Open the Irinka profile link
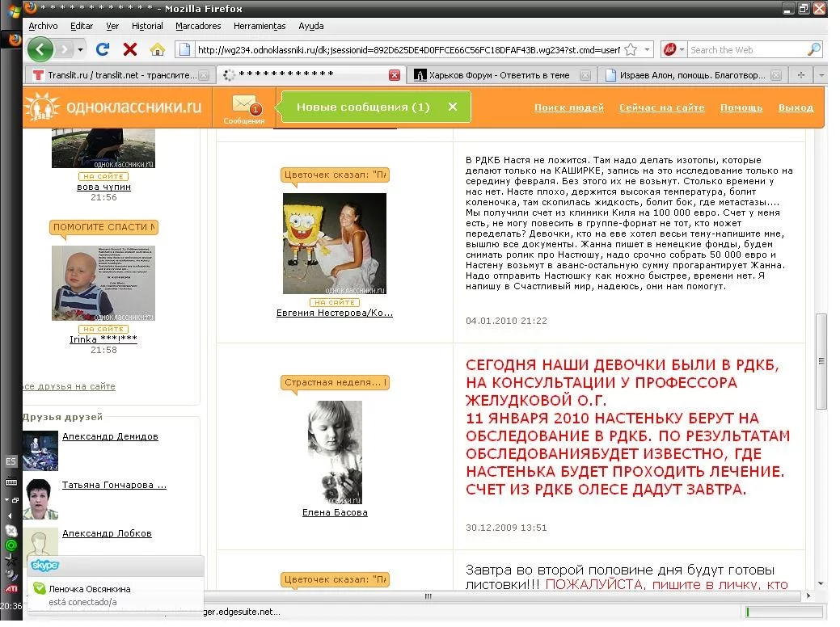This screenshot has width=840, height=627. coord(103,340)
